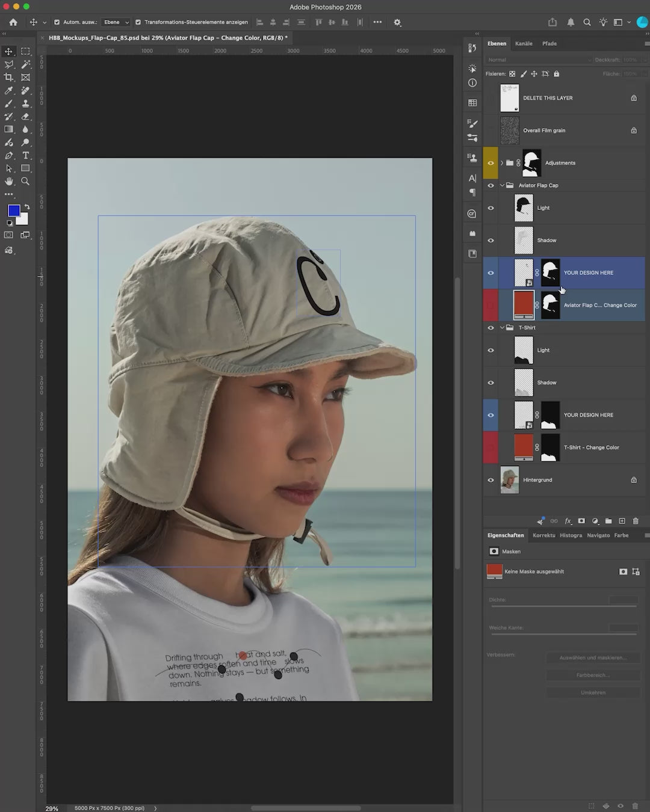The width and height of the screenshot is (650, 812).
Task: Add a layer mask in Layers panel footer
Action: tap(581, 521)
